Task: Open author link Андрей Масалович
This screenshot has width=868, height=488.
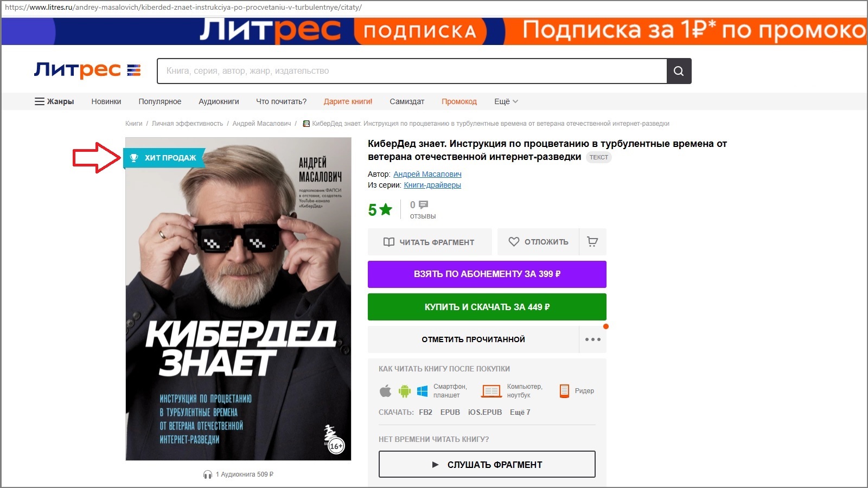Action: pos(427,174)
